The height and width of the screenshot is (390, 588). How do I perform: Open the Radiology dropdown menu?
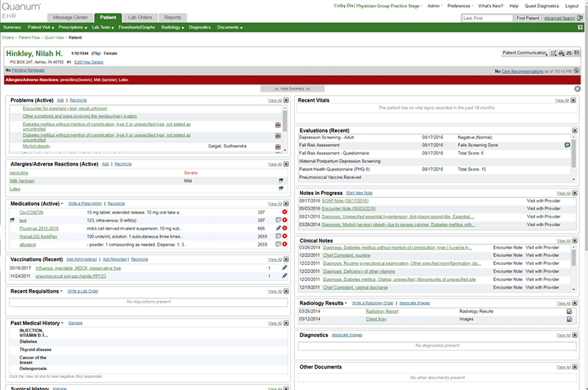coord(173,27)
